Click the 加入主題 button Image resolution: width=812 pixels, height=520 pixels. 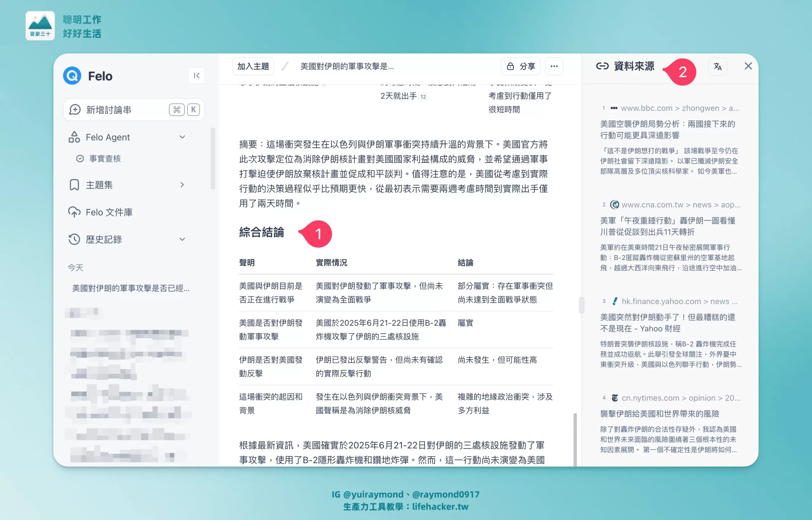coord(253,66)
